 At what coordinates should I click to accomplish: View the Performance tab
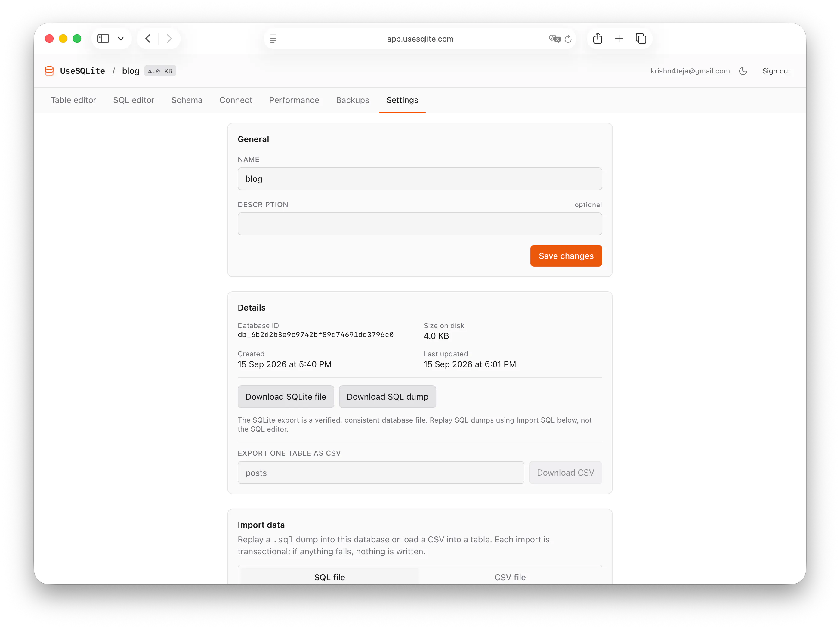[x=294, y=100]
